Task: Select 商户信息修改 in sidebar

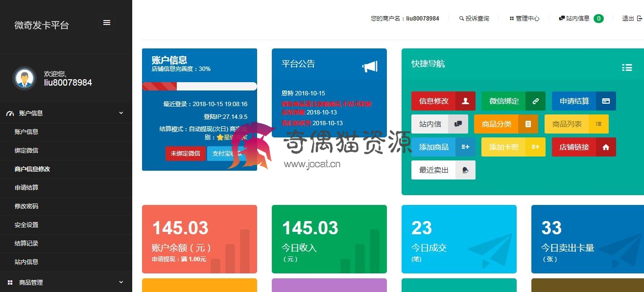Action: [x=32, y=169]
